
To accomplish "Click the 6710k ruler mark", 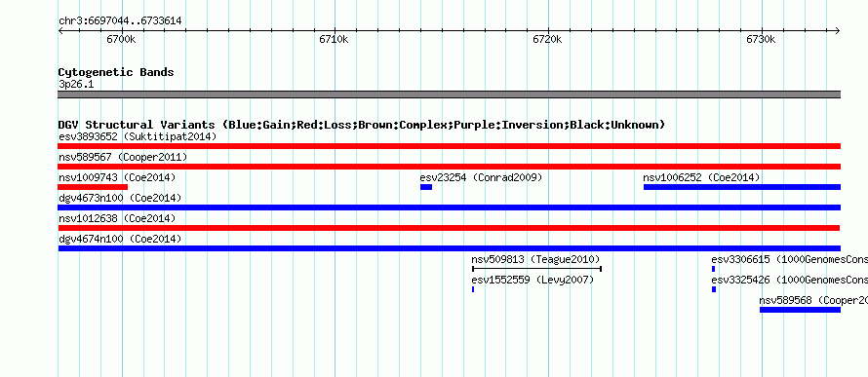I will [x=335, y=39].
